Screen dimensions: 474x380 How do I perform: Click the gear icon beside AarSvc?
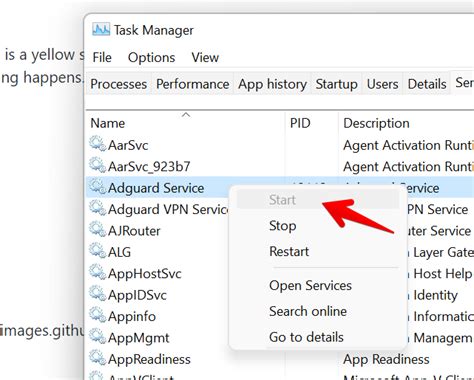(x=98, y=144)
